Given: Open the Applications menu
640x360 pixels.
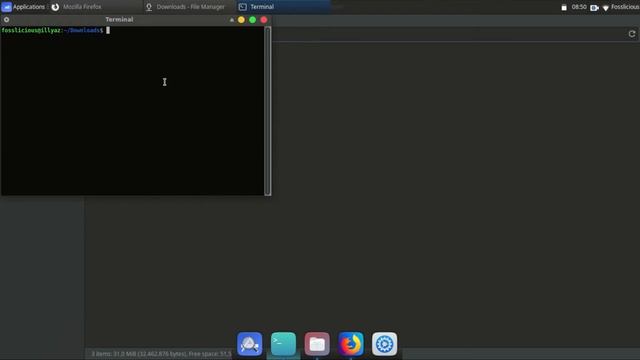Looking at the screenshot, I should [23, 7].
